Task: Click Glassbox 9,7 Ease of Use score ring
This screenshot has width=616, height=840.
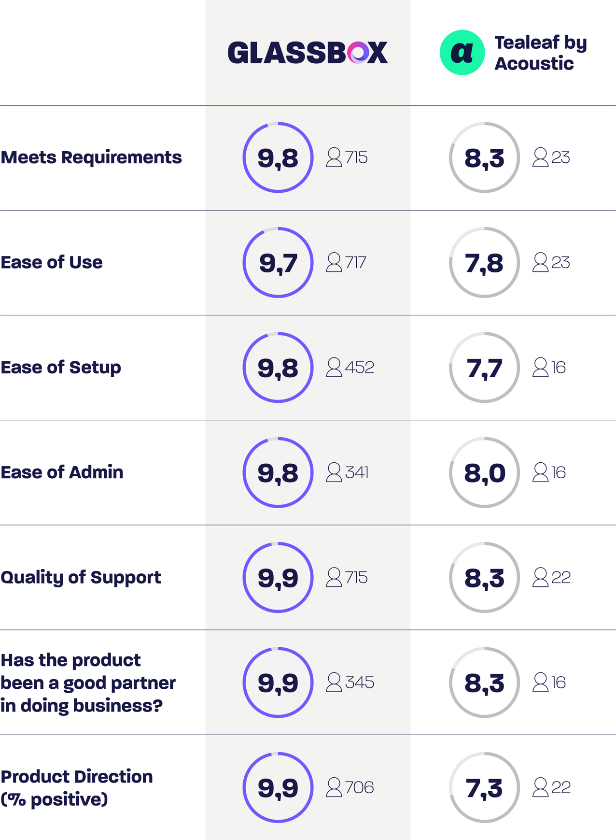Action: point(278,262)
